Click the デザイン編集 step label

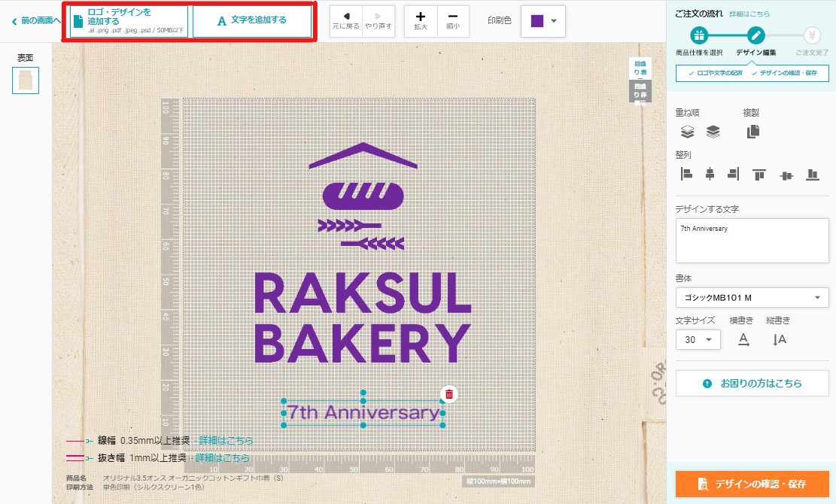point(756,53)
